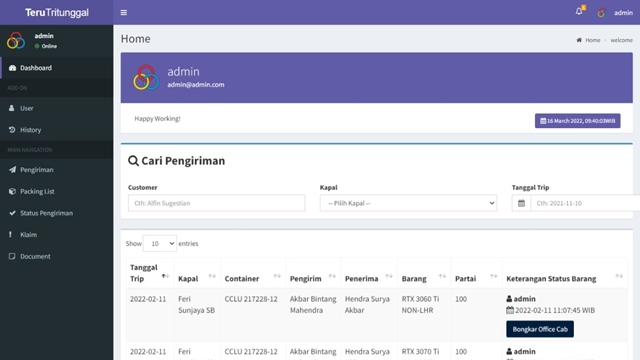The height and width of the screenshot is (360, 640).
Task: Click admin@admin.com email text
Action: pyautogui.click(x=196, y=84)
